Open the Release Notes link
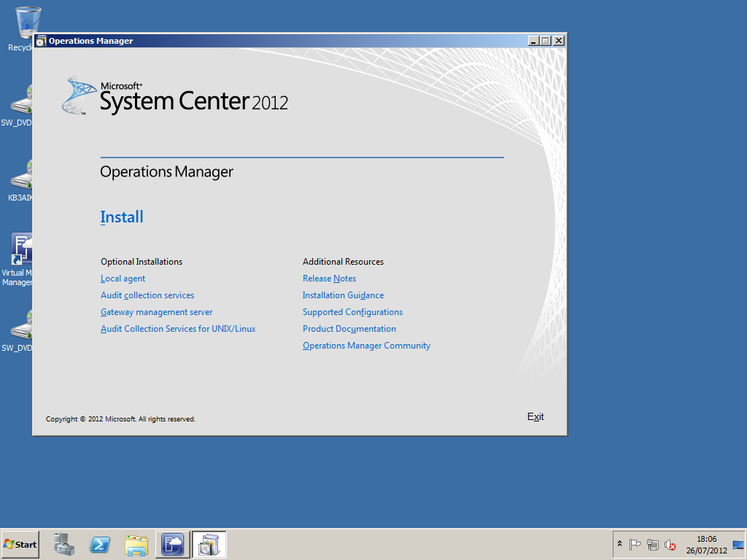The image size is (747, 560). pyautogui.click(x=329, y=279)
